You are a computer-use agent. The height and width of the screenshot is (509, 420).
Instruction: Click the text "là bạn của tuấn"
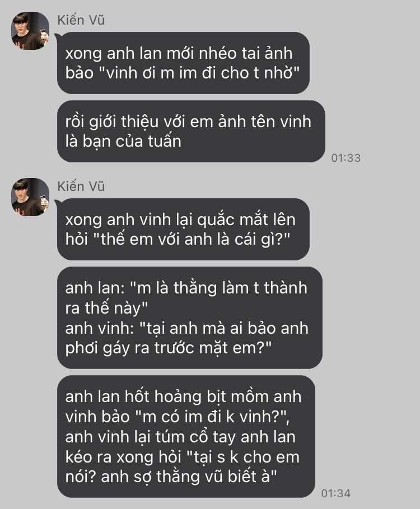point(123,141)
